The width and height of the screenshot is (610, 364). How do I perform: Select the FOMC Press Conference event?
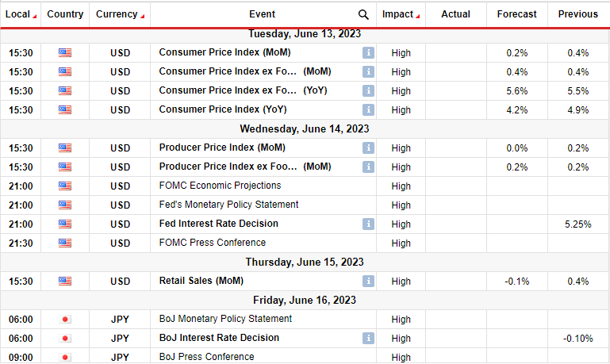click(212, 243)
